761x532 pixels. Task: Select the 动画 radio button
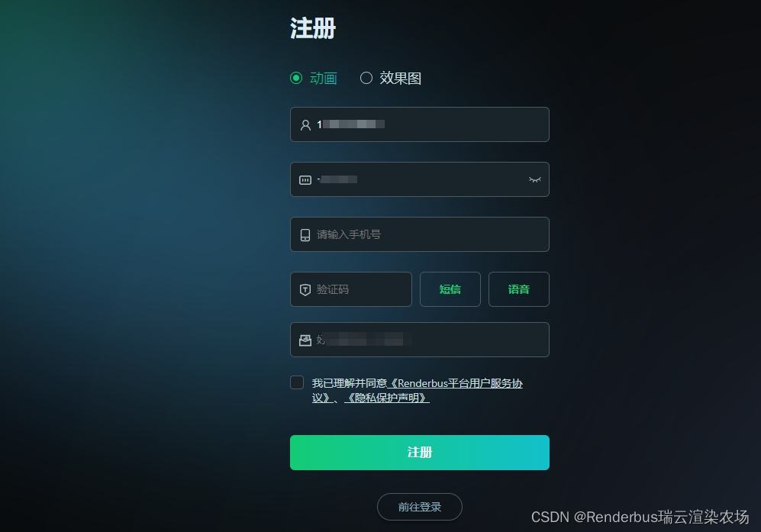(x=296, y=78)
